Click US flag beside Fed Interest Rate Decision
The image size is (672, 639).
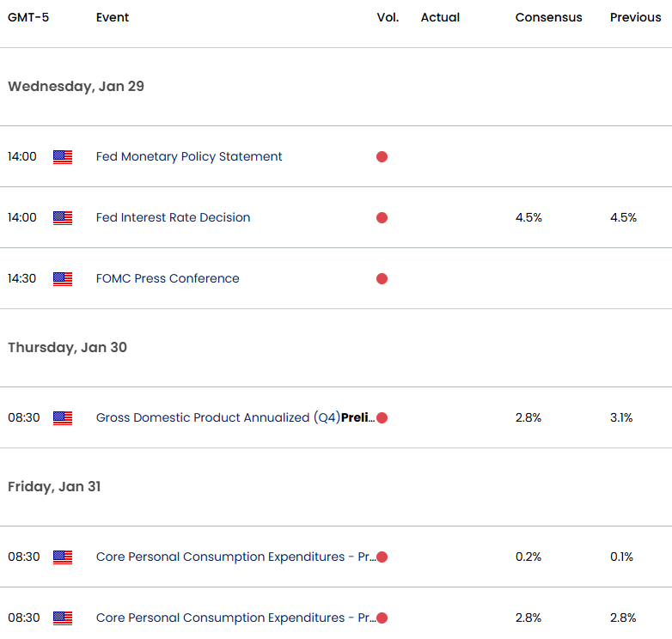[x=63, y=218]
